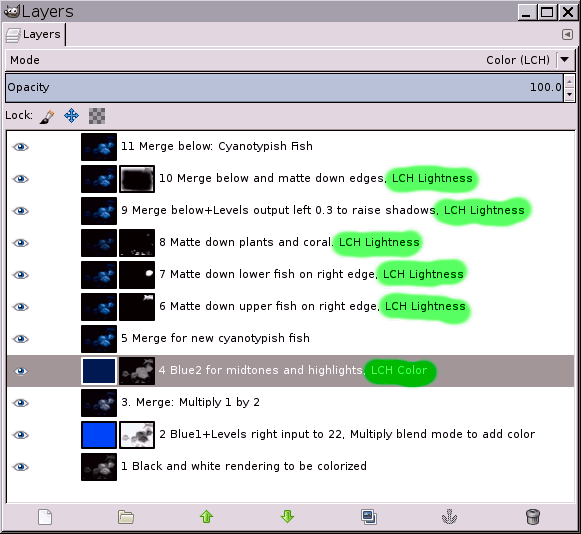Select the layer mask of layer 4 Blue2
This screenshot has width=581, height=534.
point(137,371)
